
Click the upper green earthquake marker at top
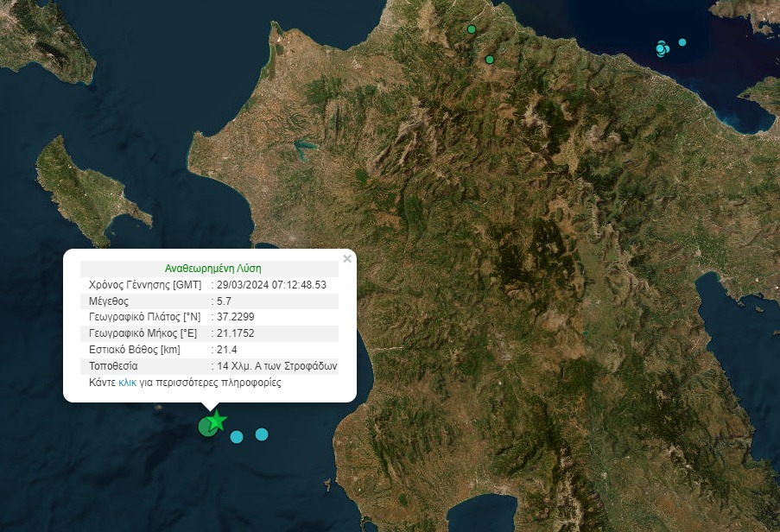click(x=472, y=29)
